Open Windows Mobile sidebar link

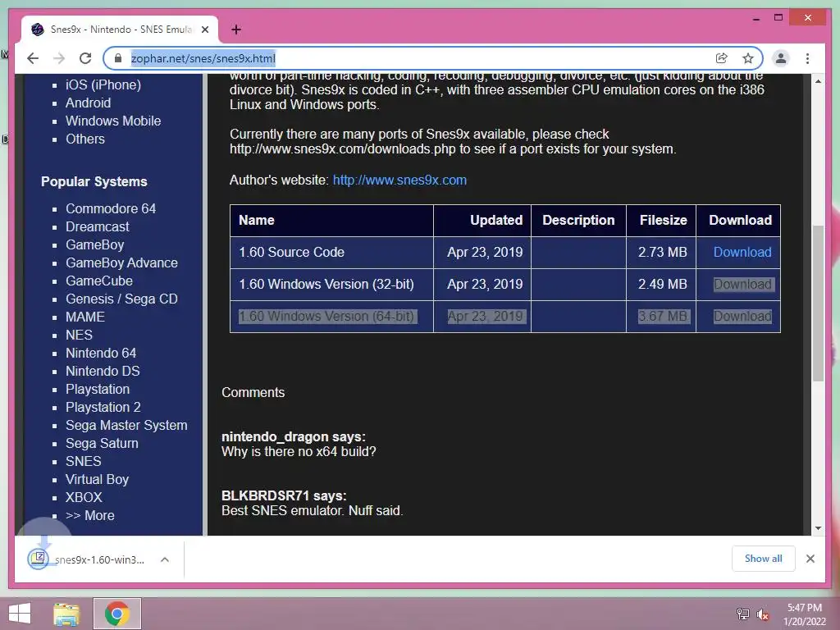pos(113,121)
